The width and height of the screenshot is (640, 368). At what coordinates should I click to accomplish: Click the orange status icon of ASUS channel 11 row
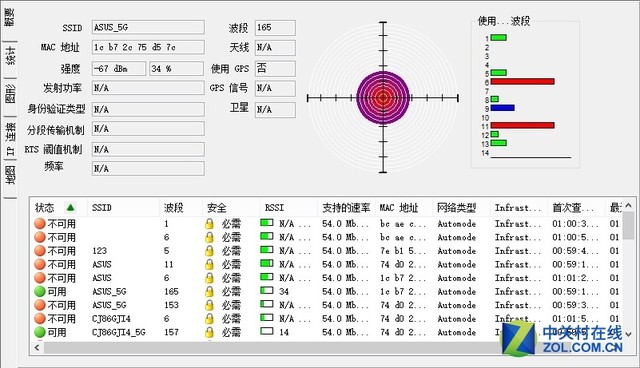tap(40, 264)
